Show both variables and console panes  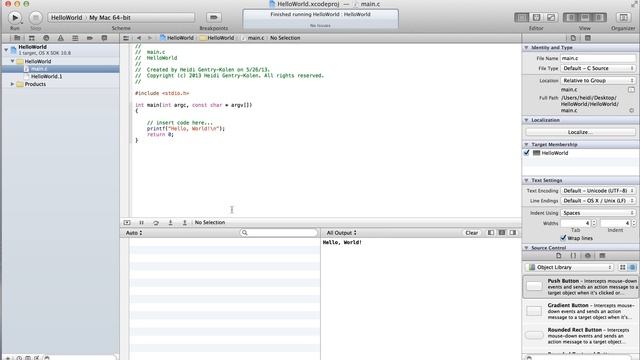tap(502, 233)
